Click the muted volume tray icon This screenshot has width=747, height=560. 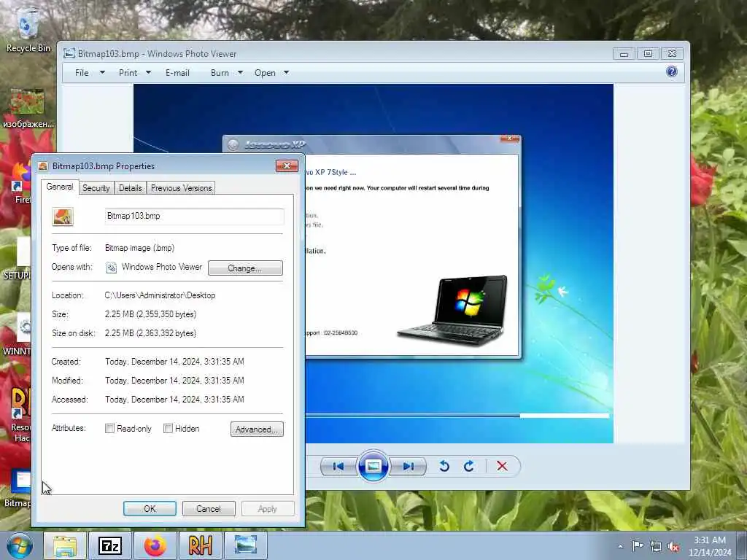tap(673, 547)
